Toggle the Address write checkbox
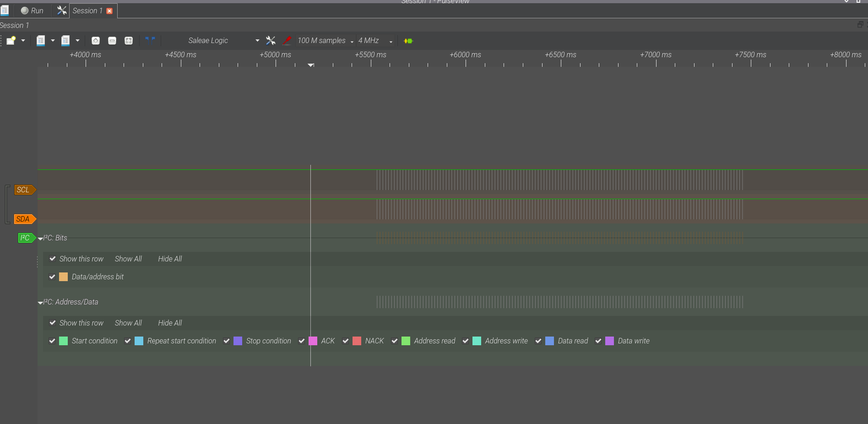The image size is (868, 424). tap(466, 341)
